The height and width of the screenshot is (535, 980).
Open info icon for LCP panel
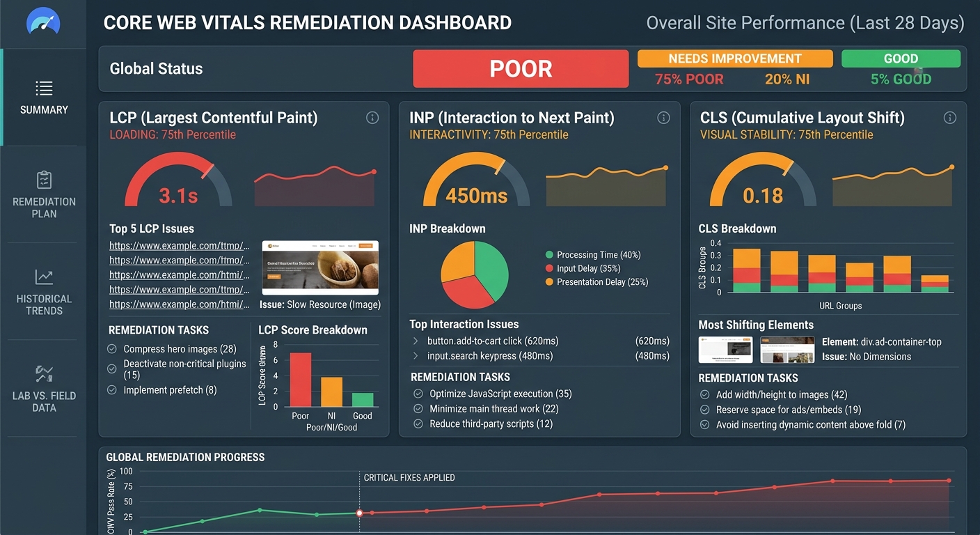pos(372,118)
